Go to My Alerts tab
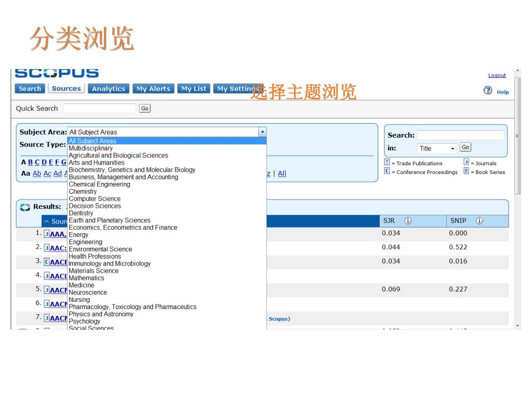 tap(153, 88)
